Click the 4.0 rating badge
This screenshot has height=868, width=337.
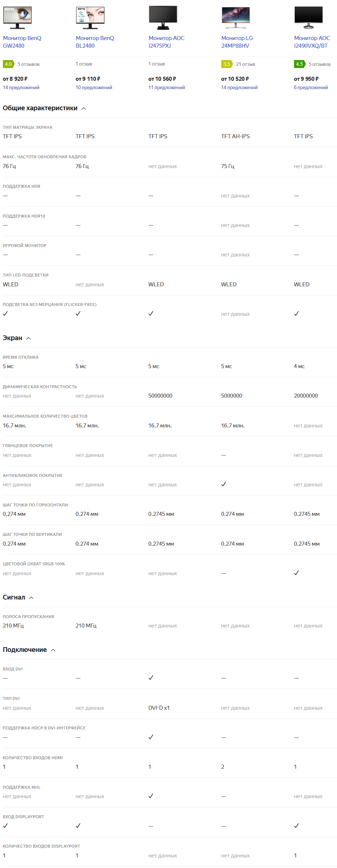point(8,64)
